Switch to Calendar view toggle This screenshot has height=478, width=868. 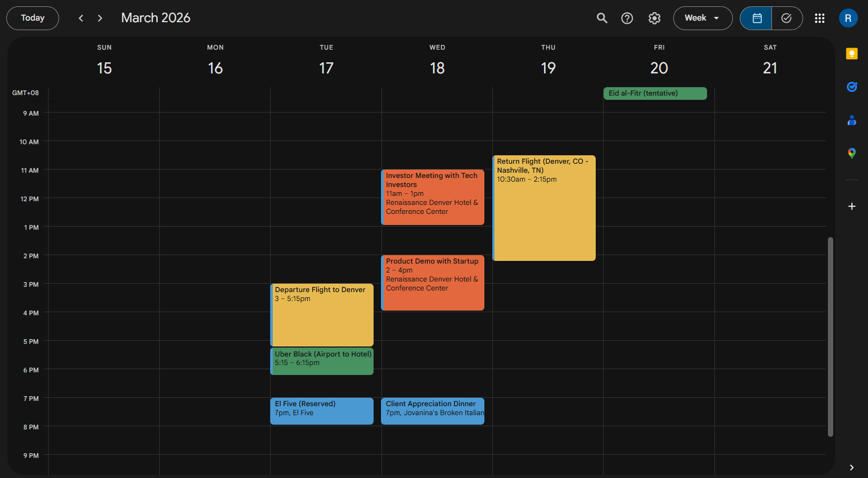[756, 18]
